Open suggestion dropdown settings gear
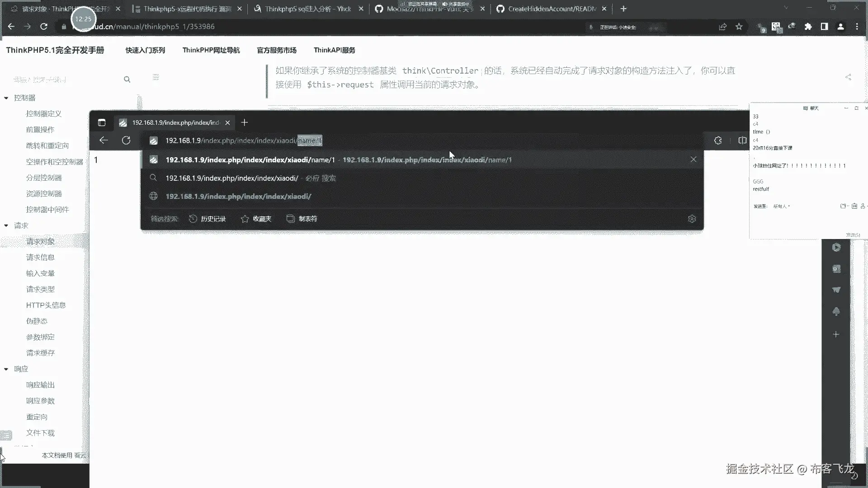868x488 pixels. pyautogui.click(x=692, y=219)
